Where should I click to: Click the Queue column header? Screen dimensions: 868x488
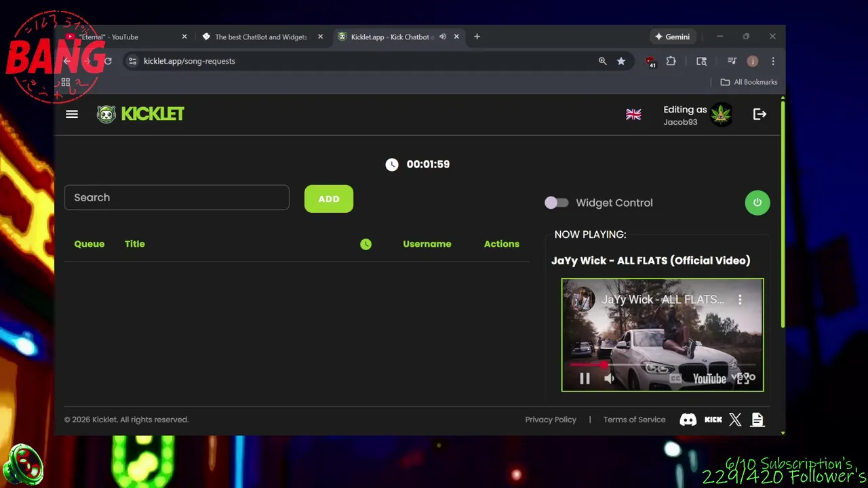coord(90,244)
